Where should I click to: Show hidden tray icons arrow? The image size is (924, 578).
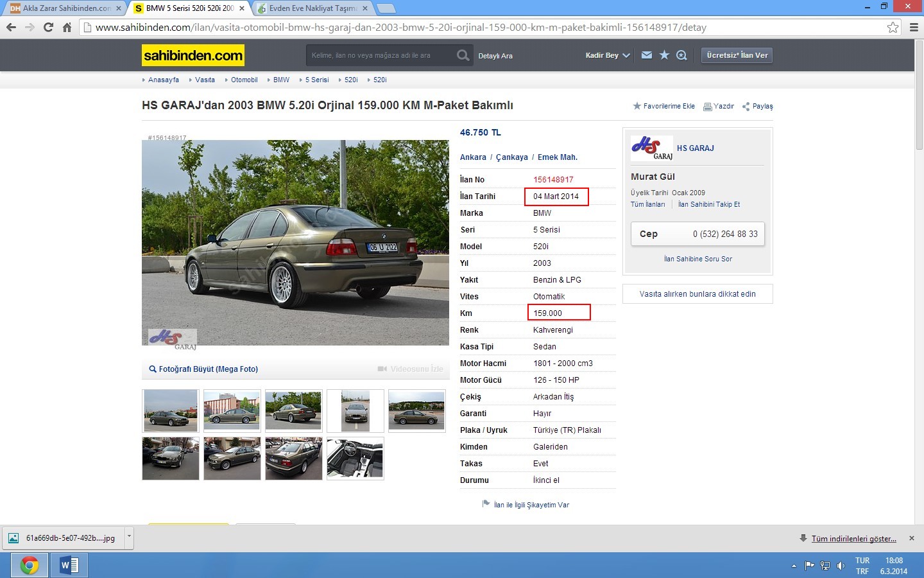[x=794, y=566]
